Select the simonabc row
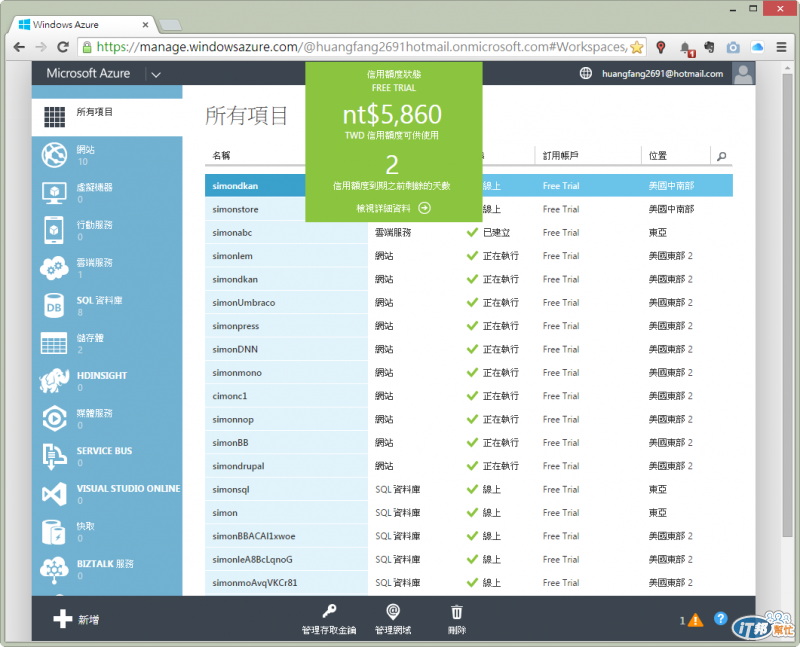This screenshot has height=647, width=800. [x=468, y=233]
